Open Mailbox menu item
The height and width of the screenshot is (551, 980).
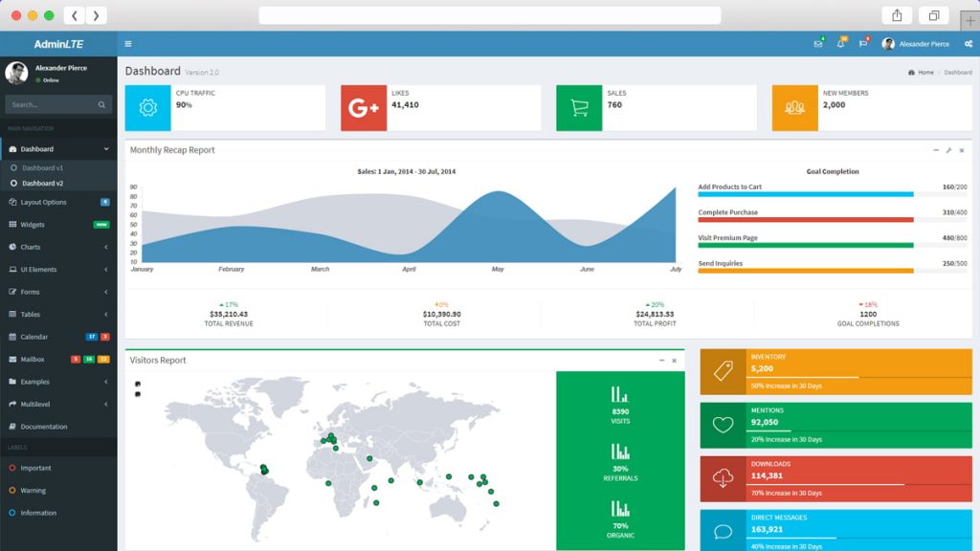[x=58, y=360]
